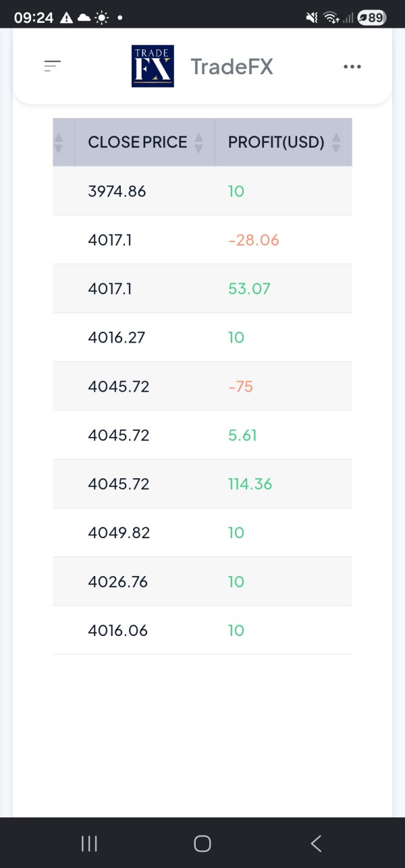The height and width of the screenshot is (868, 405).
Task: Select the row with profit 53.07
Action: coord(202,289)
